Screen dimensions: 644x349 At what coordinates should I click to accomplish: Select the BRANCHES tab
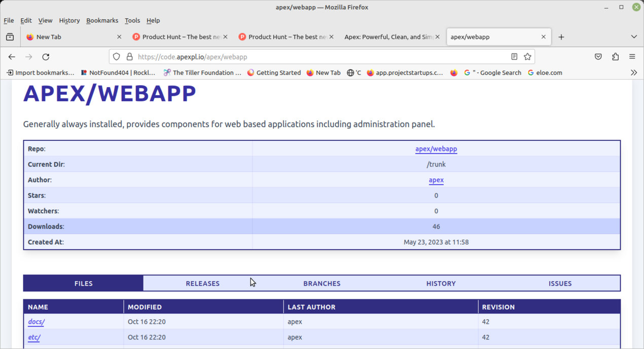(x=322, y=283)
